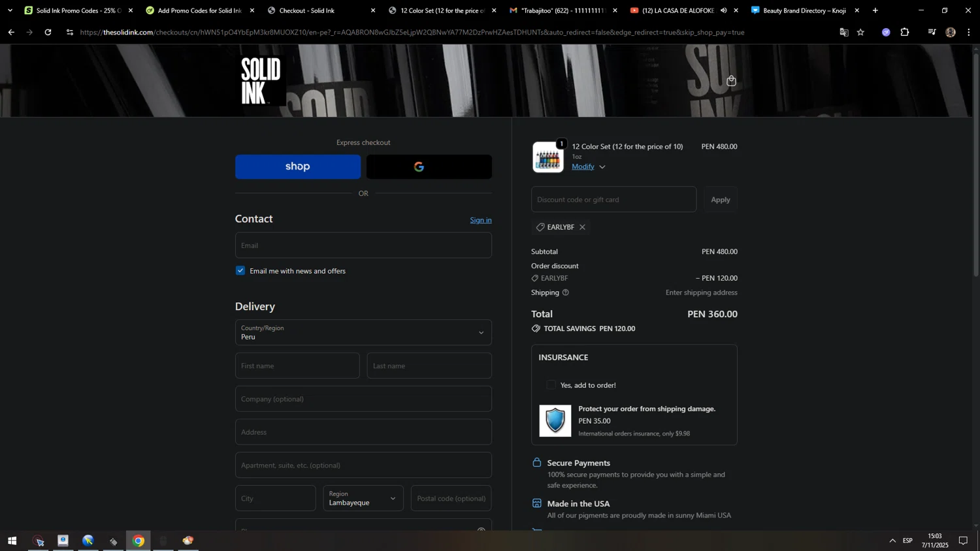Click the Postal code (optional) field

point(451,498)
